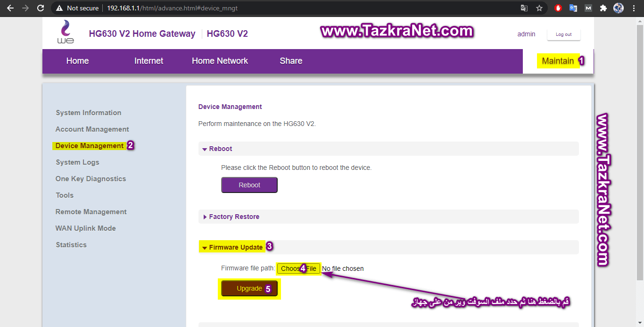Open the Chrome extensions puzzle icon
The image size is (644, 327).
[603, 8]
